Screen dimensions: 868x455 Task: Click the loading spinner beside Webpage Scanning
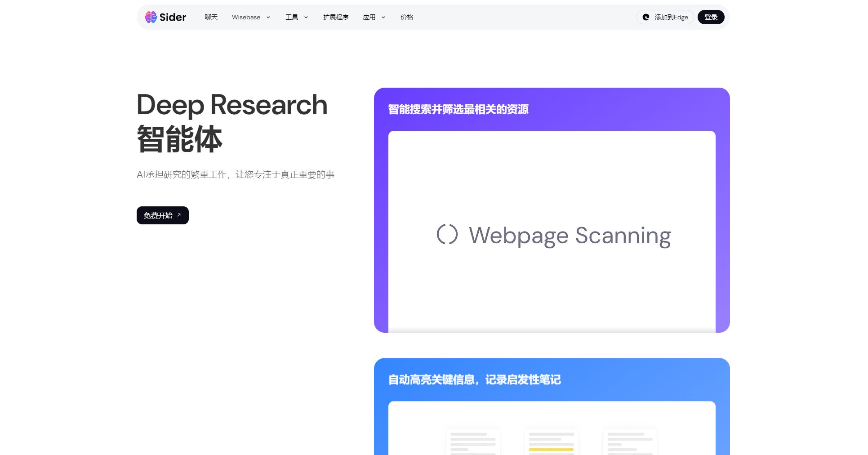tap(449, 235)
